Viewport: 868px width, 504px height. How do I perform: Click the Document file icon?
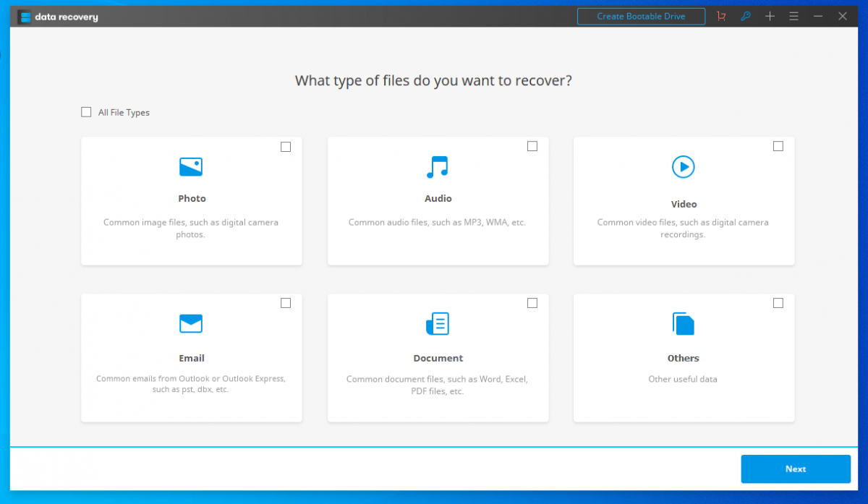point(438,323)
